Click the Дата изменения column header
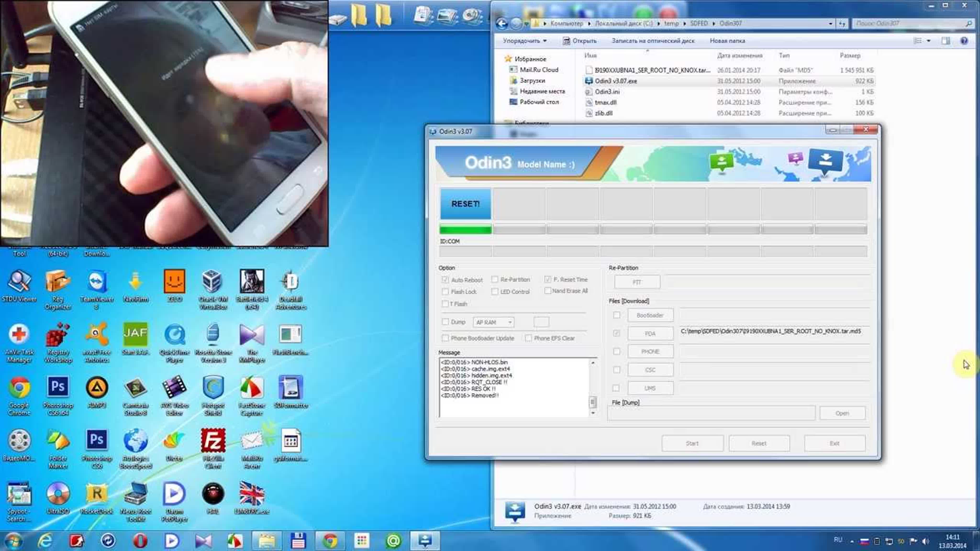Image resolution: width=980 pixels, height=551 pixels. coord(740,55)
